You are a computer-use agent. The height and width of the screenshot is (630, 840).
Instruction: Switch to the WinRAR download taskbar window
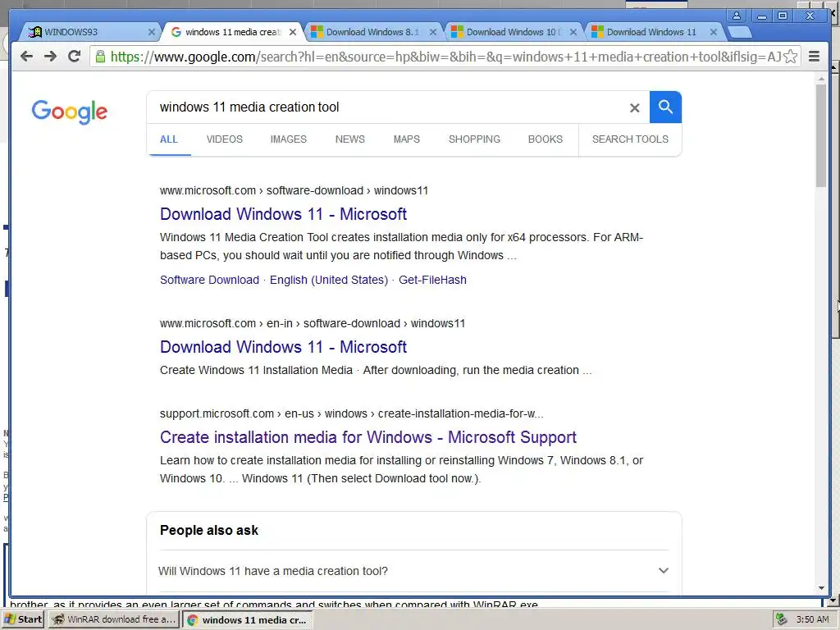[x=114, y=619]
